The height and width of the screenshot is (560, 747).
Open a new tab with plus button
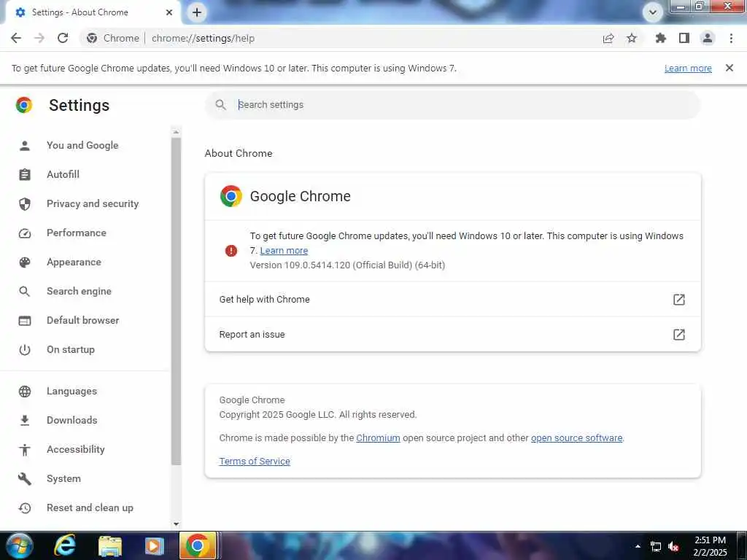pyautogui.click(x=197, y=12)
